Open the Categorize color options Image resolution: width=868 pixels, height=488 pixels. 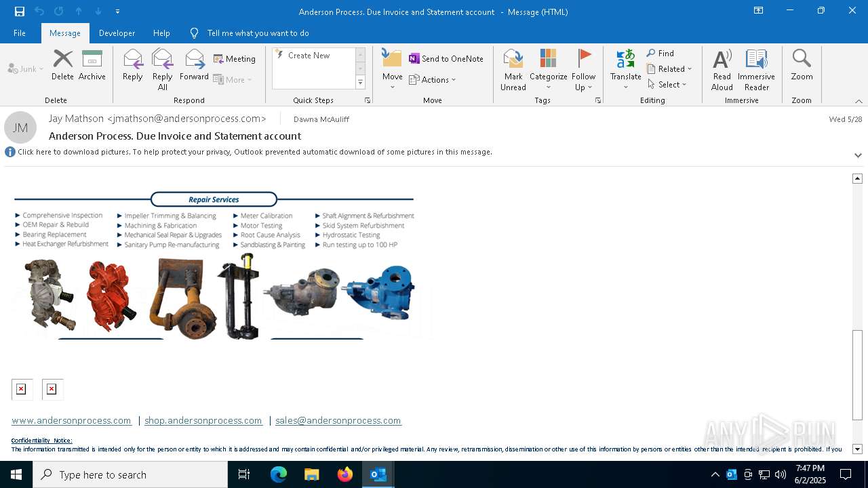pyautogui.click(x=548, y=70)
